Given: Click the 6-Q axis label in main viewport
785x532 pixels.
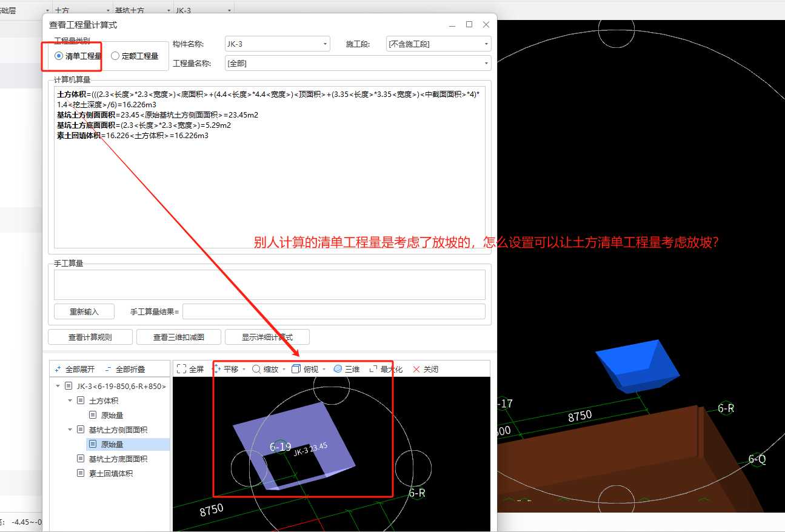Looking at the screenshot, I should coord(757,459).
